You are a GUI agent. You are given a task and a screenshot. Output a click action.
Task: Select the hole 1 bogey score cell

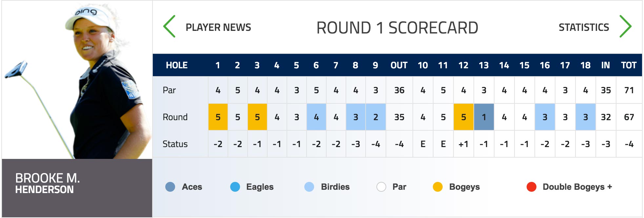click(x=218, y=117)
